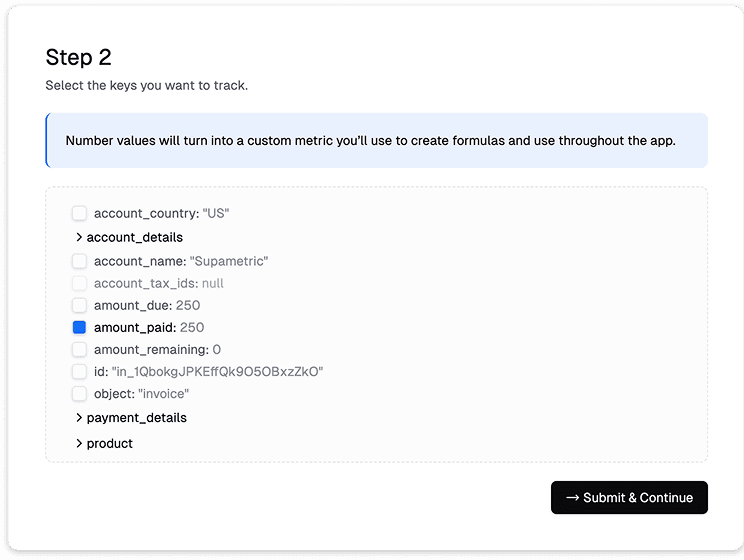Click the blue info banner text

(x=370, y=140)
